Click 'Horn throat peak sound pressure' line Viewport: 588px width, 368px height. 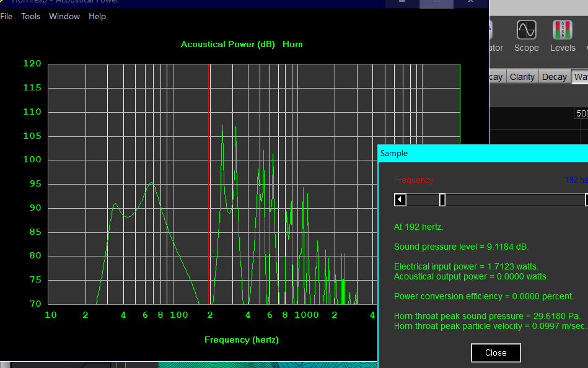487,316
